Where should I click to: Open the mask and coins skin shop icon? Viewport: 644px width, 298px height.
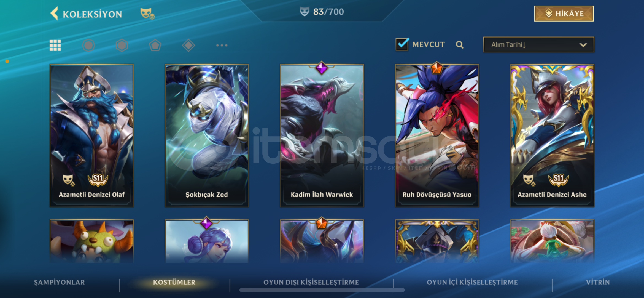pos(147,13)
